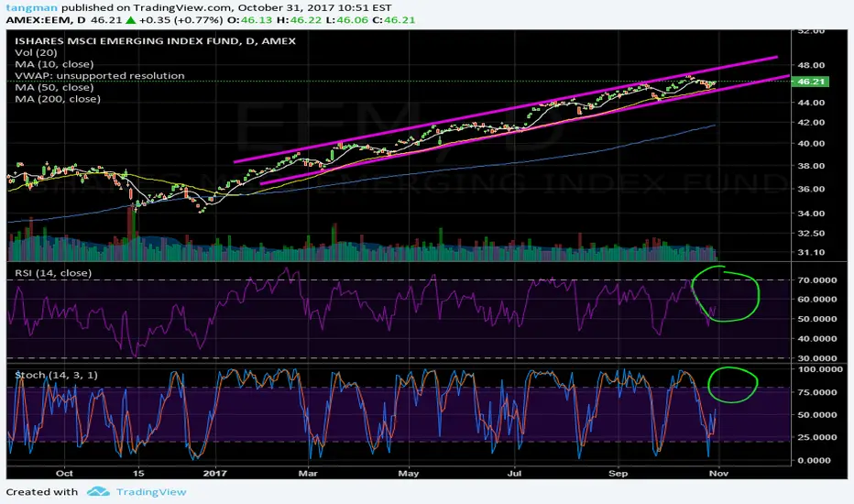
Task: Open the TradingView link in footer
Action: click(151, 491)
